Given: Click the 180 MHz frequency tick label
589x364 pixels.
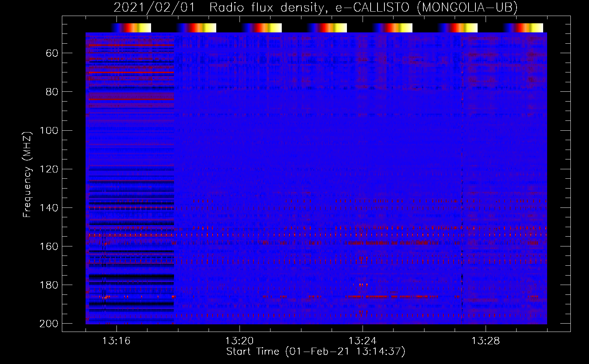Looking at the screenshot, I should coord(49,285).
